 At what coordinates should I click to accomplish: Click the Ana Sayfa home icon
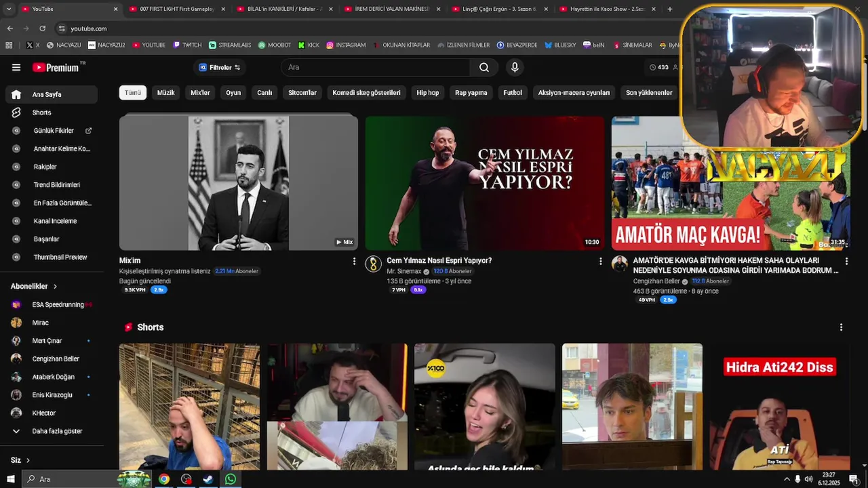(16, 94)
